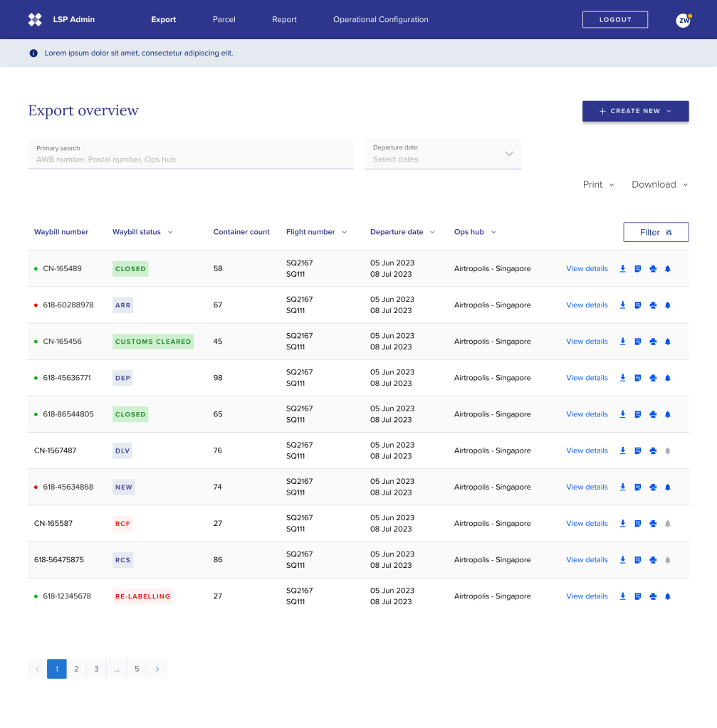Click the info icon in the notice banner
The width and height of the screenshot is (717, 728).
coord(33,53)
